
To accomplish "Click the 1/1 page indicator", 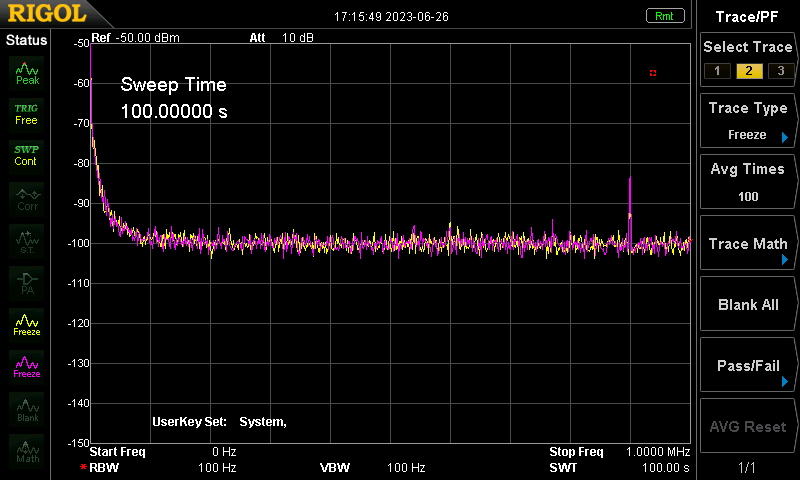I will (747, 467).
